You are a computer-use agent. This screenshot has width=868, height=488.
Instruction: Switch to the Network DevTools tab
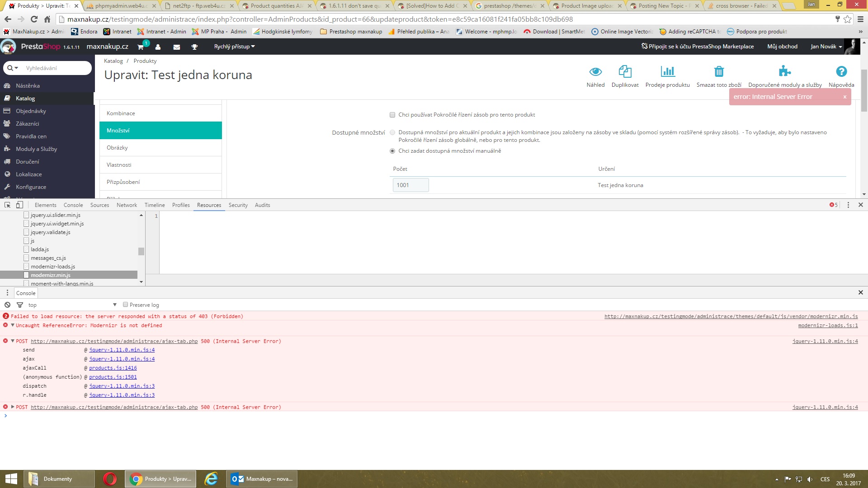click(127, 205)
